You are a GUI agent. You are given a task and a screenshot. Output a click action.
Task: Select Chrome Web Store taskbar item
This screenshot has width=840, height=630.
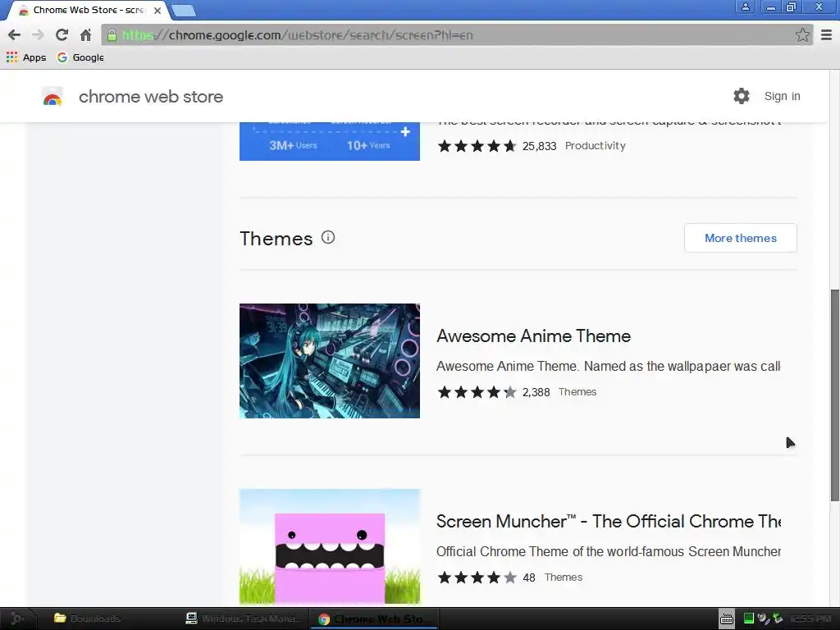(x=374, y=619)
